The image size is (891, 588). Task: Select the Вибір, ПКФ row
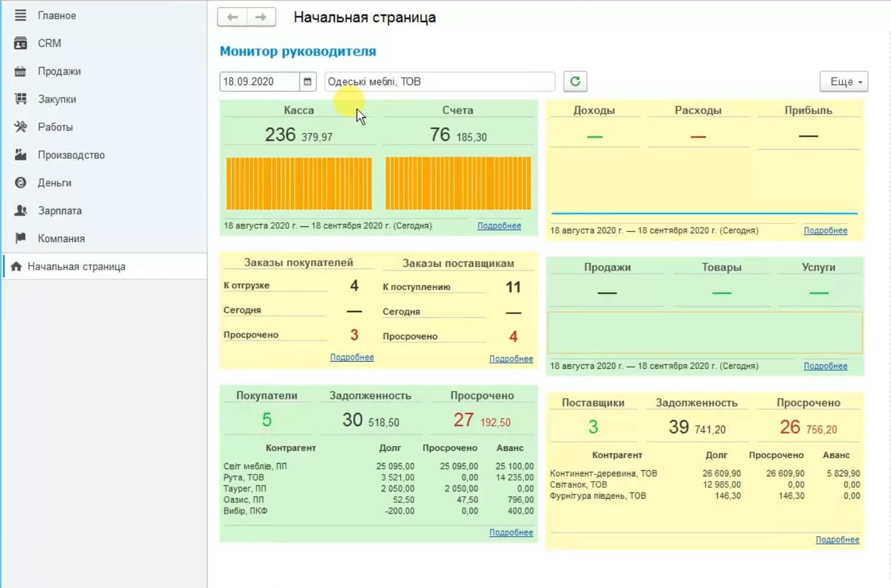click(378, 511)
